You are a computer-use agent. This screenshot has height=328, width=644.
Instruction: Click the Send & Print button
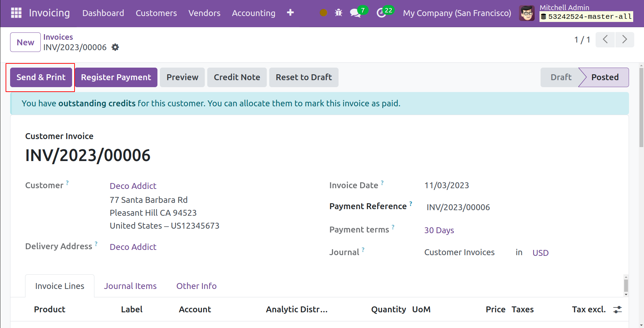pyautogui.click(x=41, y=77)
